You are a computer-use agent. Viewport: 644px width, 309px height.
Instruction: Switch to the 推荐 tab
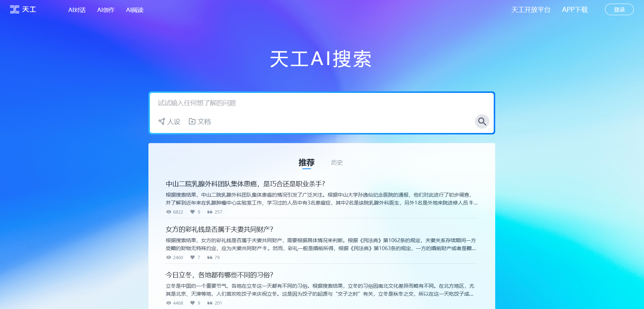coord(307,163)
